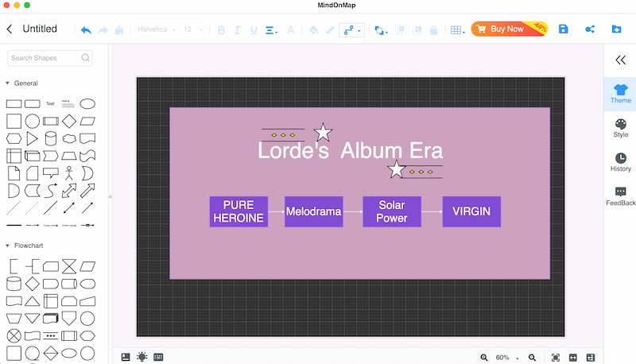636x364 pixels.
Task: Select the star beside the title top
Action: [x=323, y=132]
